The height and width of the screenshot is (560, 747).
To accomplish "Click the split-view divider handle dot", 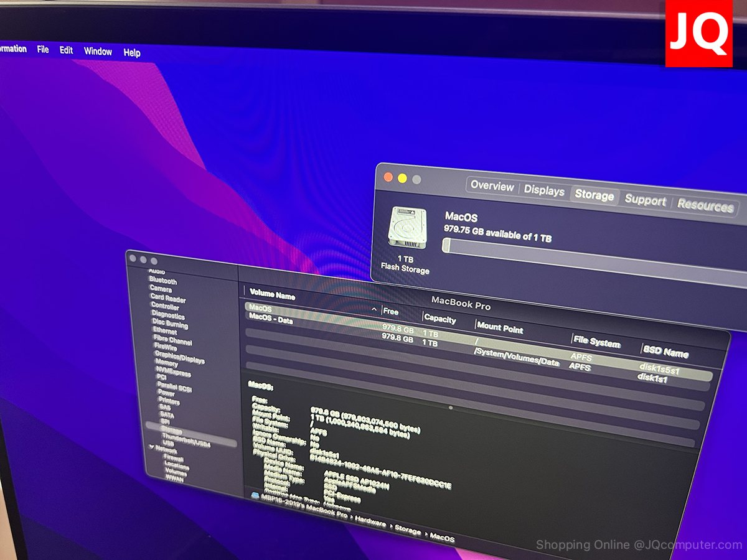I will [450, 408].
